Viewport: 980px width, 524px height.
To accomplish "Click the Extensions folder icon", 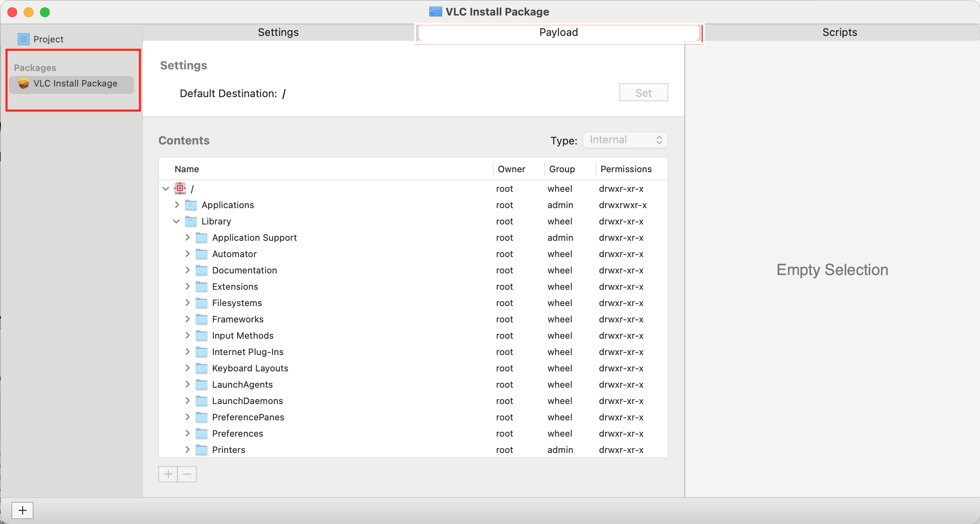I will (x=202, y=286).
